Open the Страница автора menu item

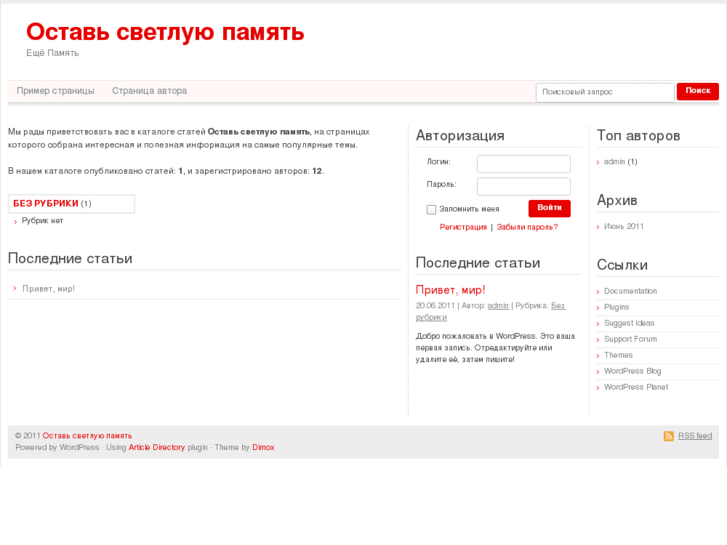coord(149,91)
